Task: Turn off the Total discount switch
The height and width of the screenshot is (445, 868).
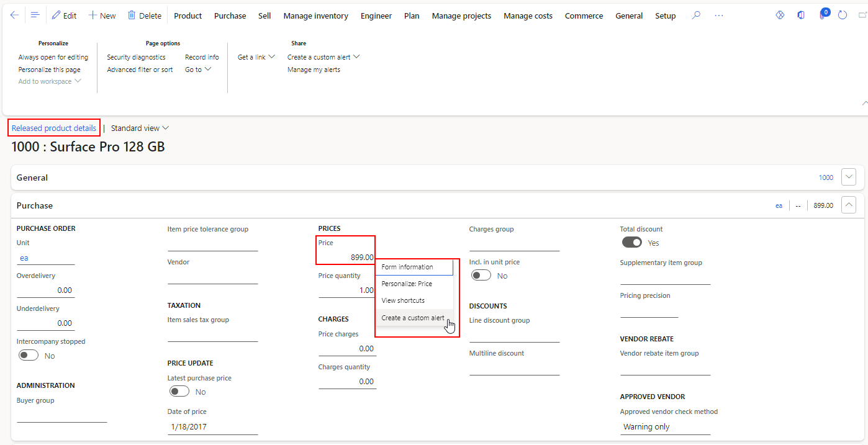Action: [x=632, y=243]
